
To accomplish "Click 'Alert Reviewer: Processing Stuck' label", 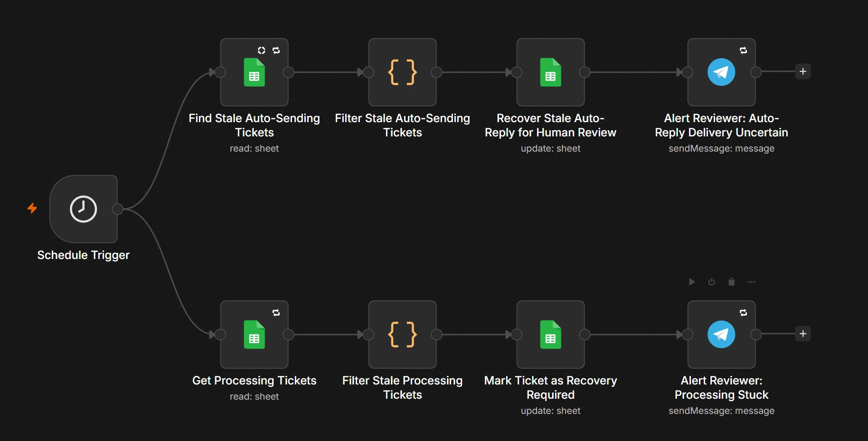I will pos(722,388).
